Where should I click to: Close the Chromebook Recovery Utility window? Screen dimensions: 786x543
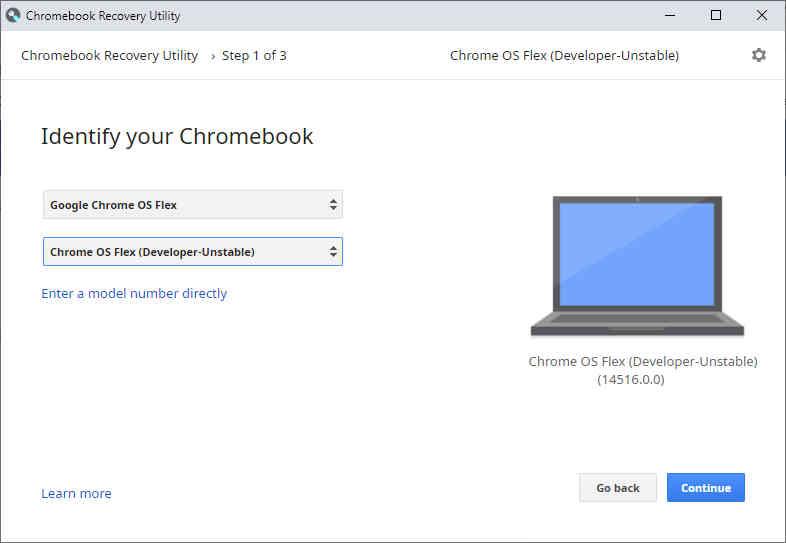[761, 16]
